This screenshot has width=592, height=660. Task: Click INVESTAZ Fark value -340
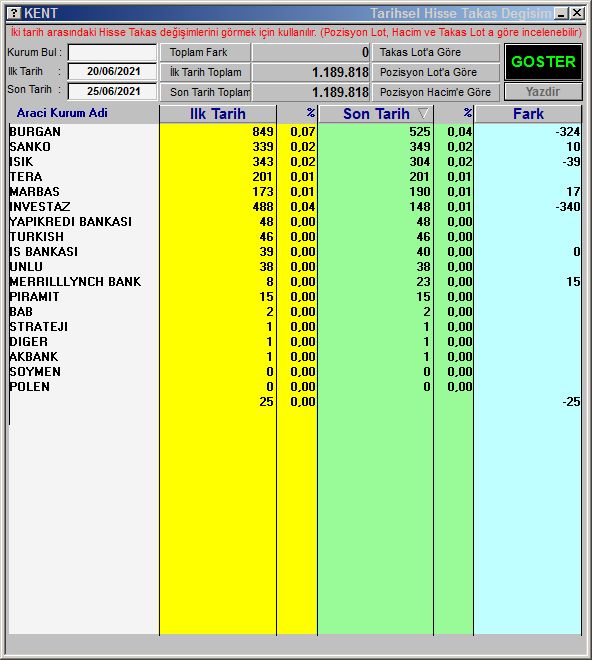568,207
